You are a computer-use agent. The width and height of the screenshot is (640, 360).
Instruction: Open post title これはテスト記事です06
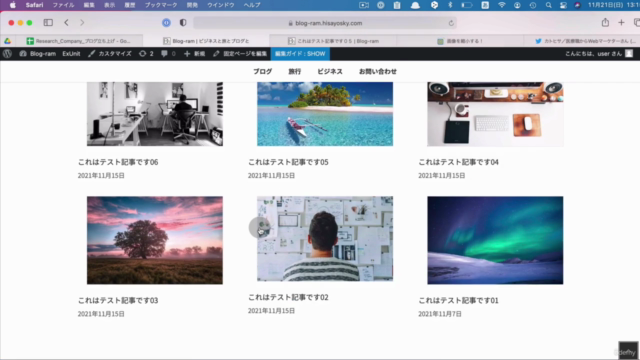118,162
